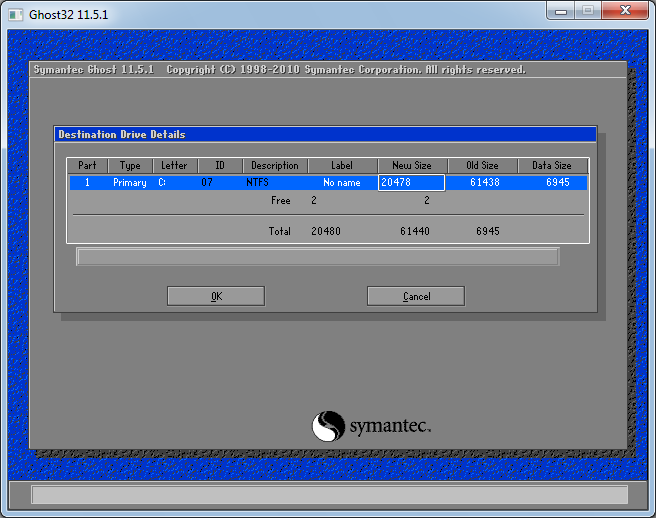Click the OK button
The height and width of the screenshot is (518, 656).
(x=216, y=296)
